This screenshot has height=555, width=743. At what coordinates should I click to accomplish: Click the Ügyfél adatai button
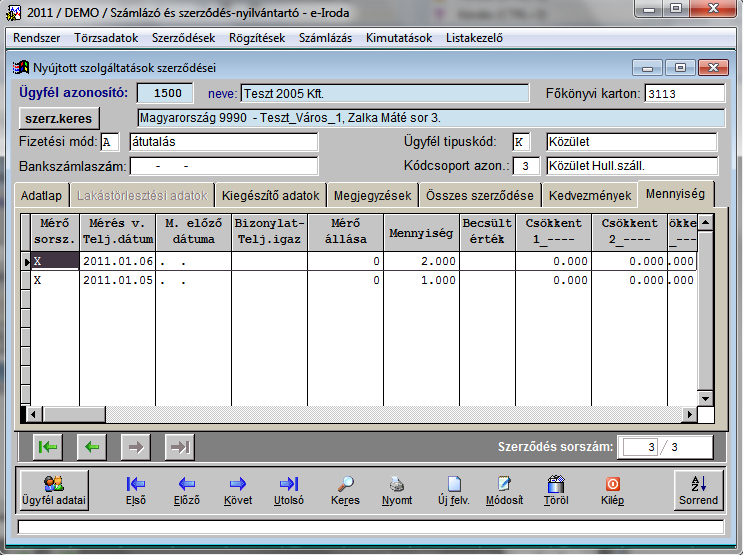[53, 489]
